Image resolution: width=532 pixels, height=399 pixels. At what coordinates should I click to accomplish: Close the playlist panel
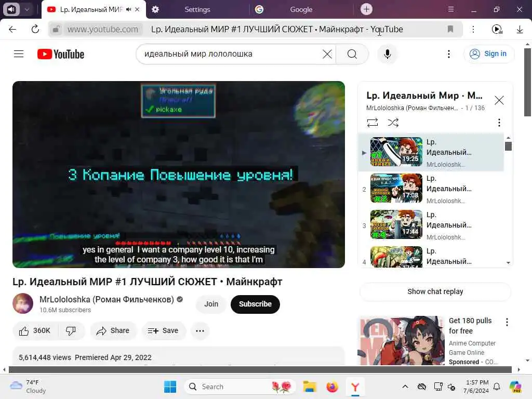click(499, 100)
